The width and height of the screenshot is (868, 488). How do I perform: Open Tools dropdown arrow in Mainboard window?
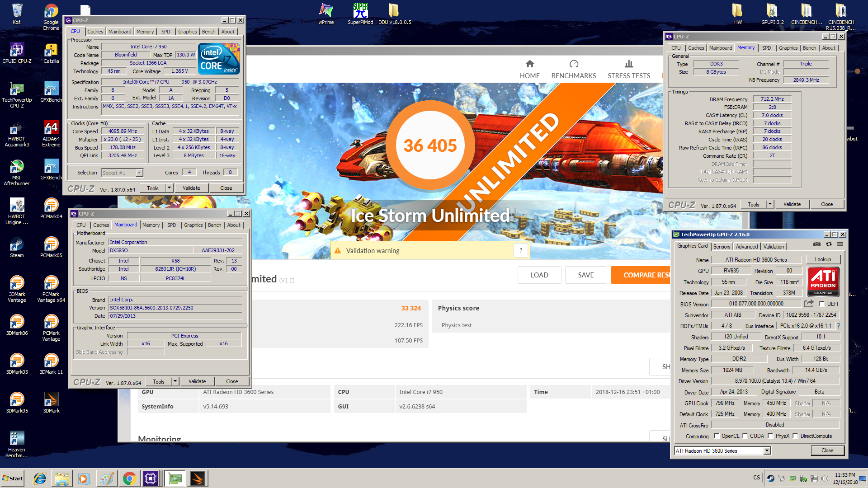point(175,381)
